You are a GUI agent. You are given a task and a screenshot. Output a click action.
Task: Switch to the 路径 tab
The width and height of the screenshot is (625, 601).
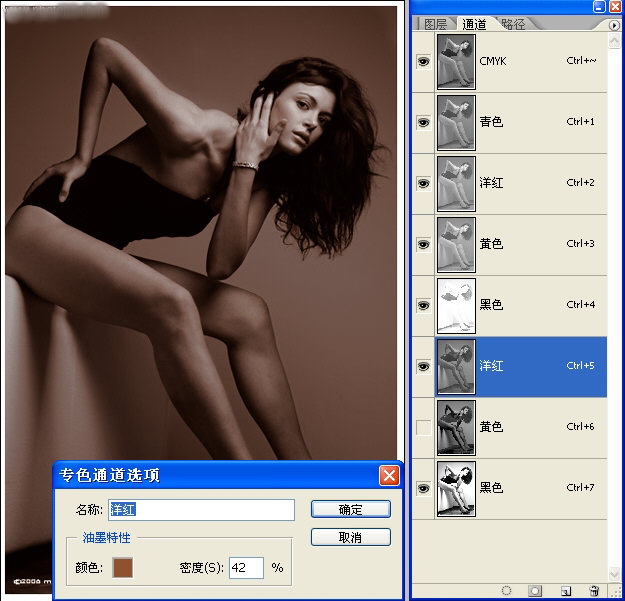513,24
